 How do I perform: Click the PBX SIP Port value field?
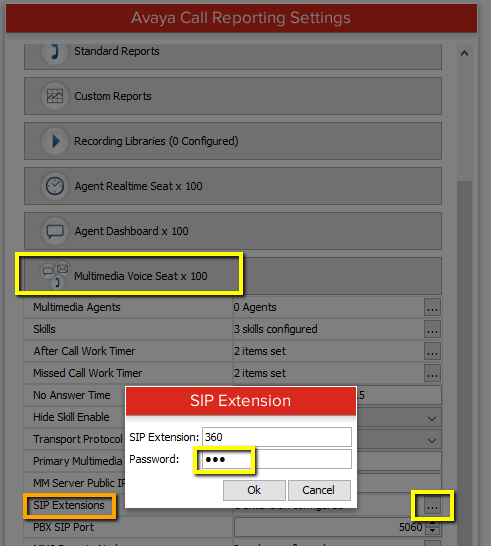(x=329, y=527)
